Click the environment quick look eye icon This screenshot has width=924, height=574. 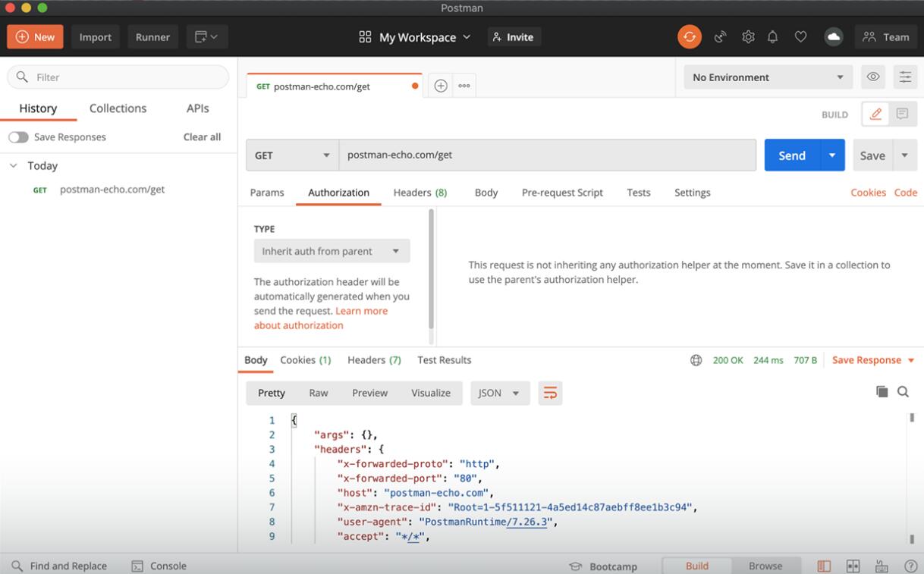click(x=873, y=77)
